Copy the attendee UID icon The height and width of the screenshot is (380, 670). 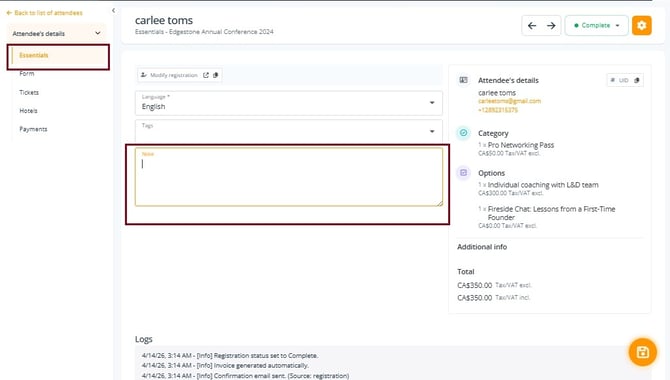point(637,80)
